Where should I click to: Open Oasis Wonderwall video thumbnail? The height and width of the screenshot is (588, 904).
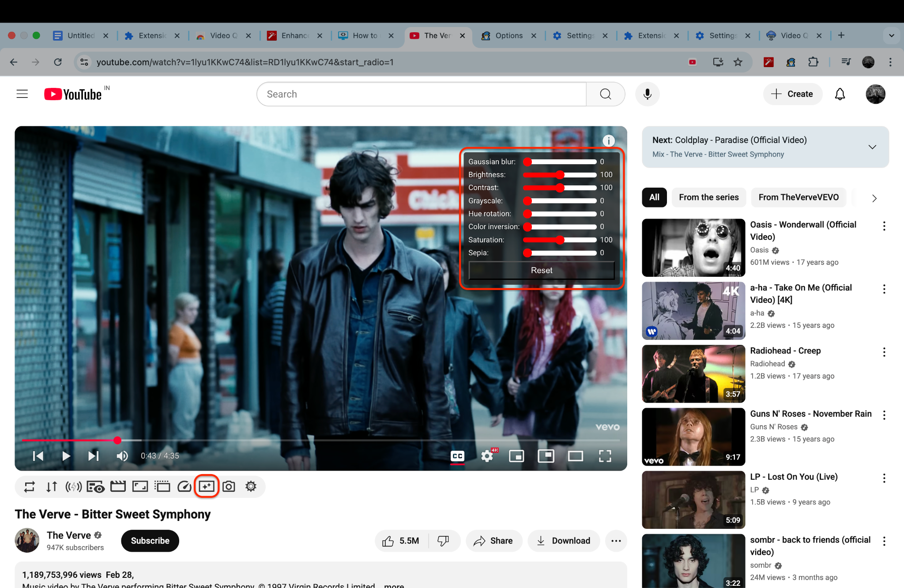693,248
